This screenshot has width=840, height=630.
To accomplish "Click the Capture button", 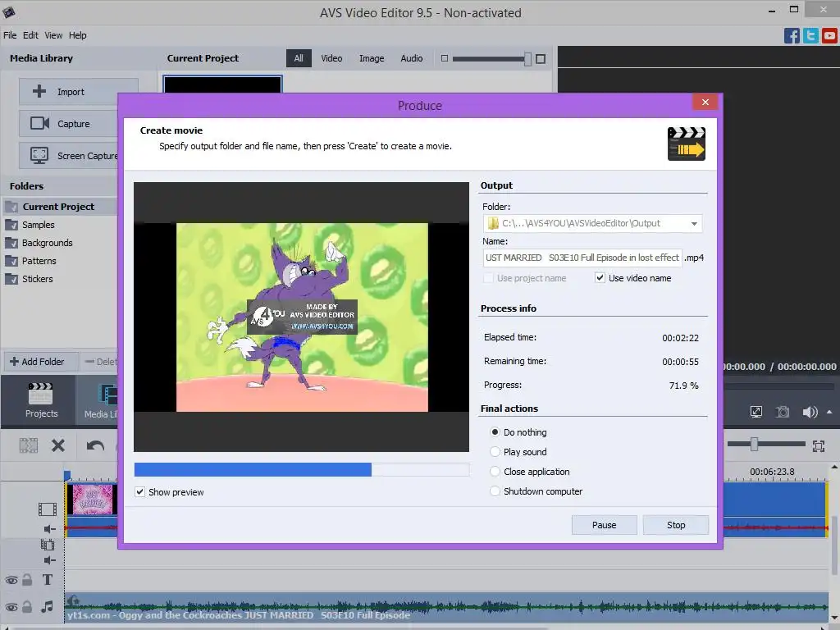I will (x=69, y=124).
